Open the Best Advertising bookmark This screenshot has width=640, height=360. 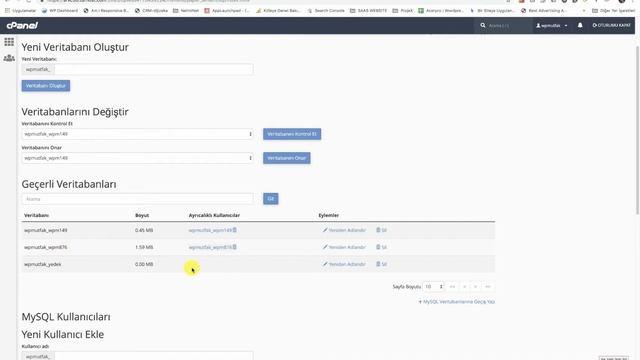coord(543,11)
